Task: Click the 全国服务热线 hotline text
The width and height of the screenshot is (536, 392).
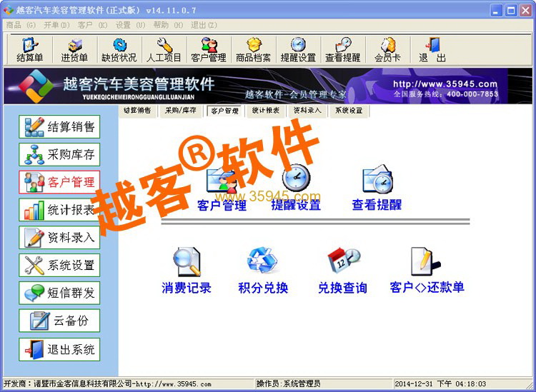Action: pos(446,94)
